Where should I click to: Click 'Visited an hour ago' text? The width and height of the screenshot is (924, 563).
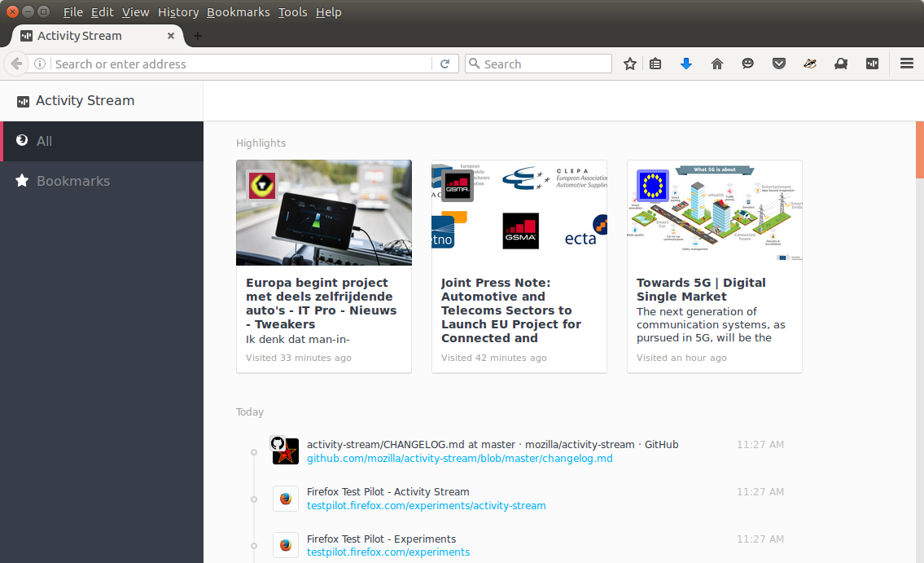pyautogui.click(x=681, y=358)
